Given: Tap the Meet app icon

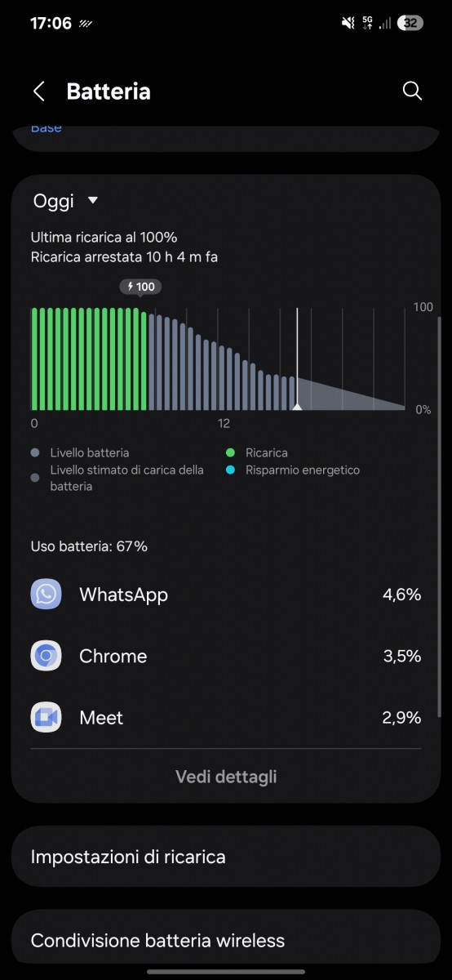Looking at the screenshot, I should [x=46, y=718].
